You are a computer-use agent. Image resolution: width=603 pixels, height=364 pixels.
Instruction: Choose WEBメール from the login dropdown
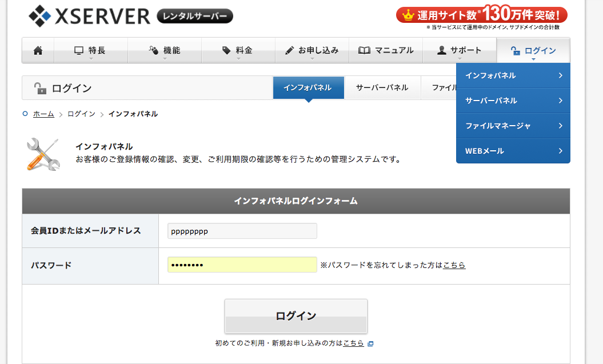(x=513, y=151)
